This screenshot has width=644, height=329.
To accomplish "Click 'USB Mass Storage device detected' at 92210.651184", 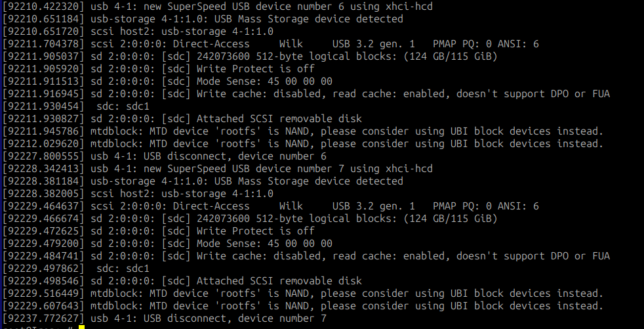I will [x=308, y=19].
